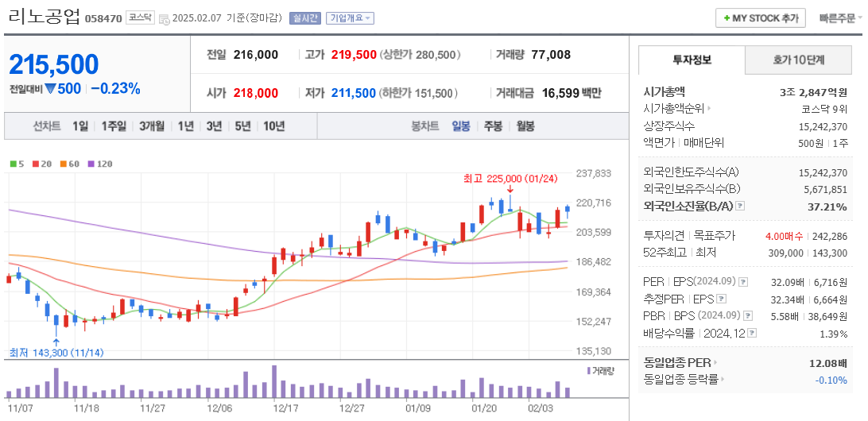This screenshot has height=421, width=868.
Task: Click the green 5-day moving average legend
Action: [x=17, y=164]
